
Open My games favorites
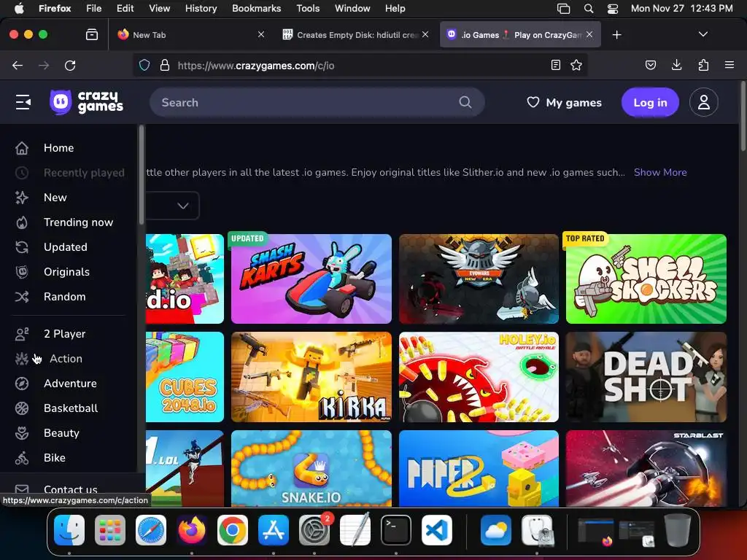click(564, 102)
